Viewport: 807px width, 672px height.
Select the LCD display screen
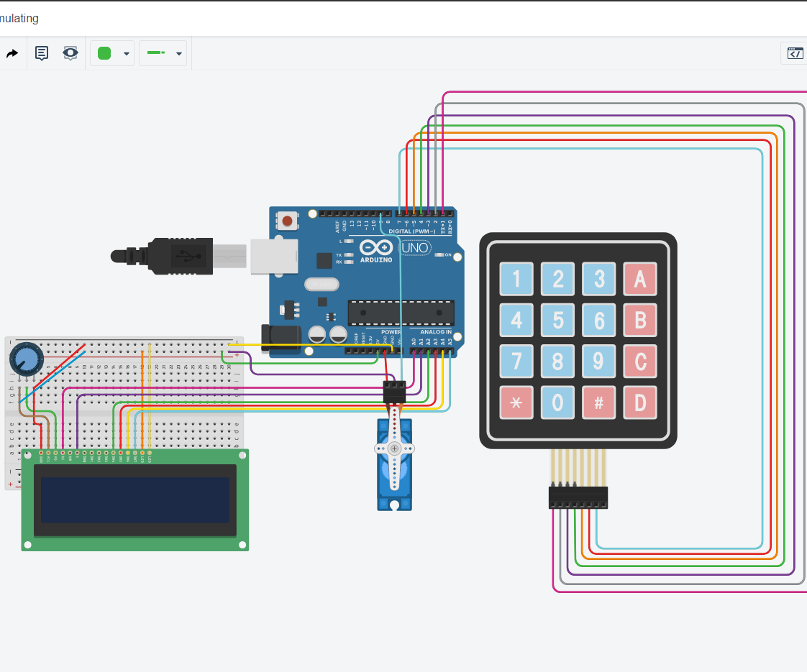(134, 500)
